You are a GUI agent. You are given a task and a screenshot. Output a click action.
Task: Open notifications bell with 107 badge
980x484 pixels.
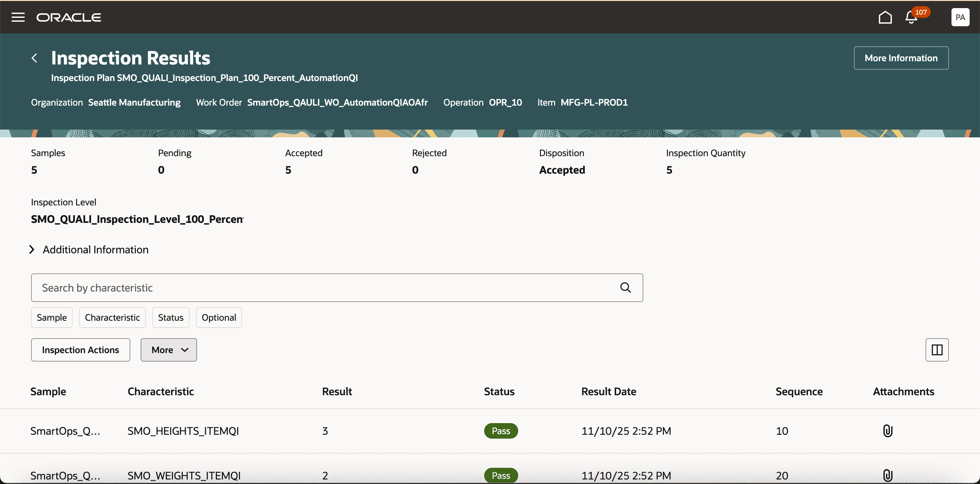911,17
